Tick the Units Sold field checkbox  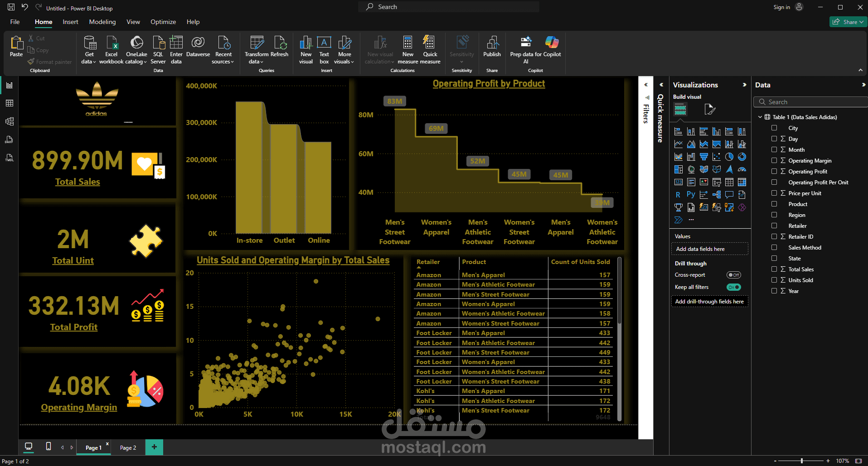pos(774,280)
